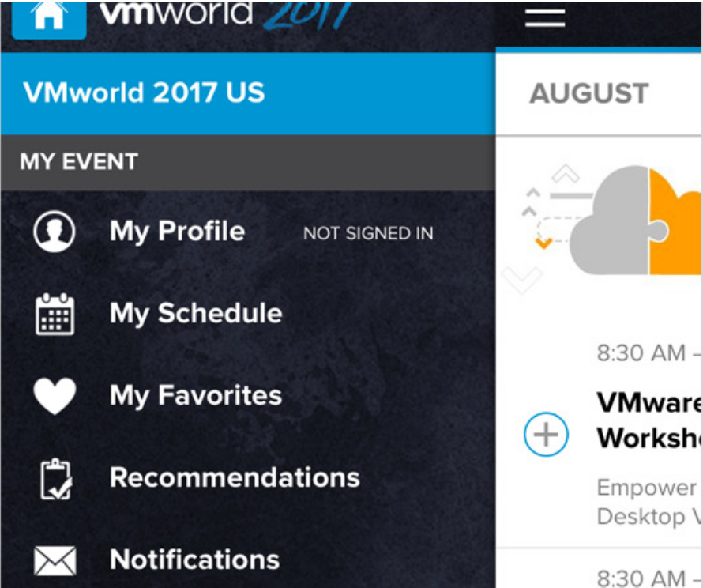Open My Profile person icon
The width and height of the screenshot is (703, 588).
(55, 232)
